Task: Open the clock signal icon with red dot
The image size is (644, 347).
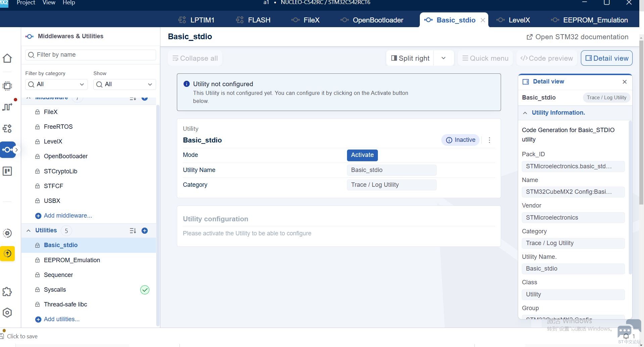Action: coord(7,107)
